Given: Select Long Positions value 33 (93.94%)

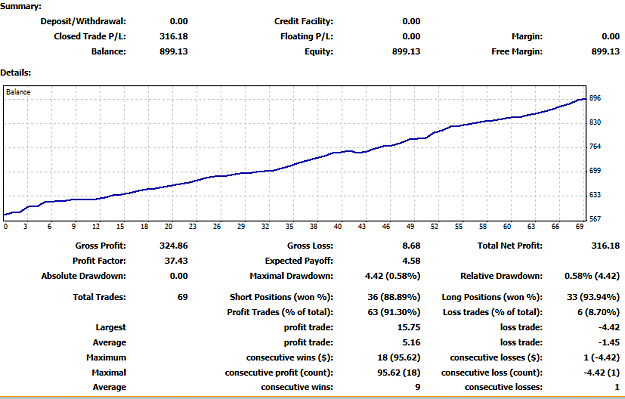Looking at the screenshot, I should (x=593, y=297).
